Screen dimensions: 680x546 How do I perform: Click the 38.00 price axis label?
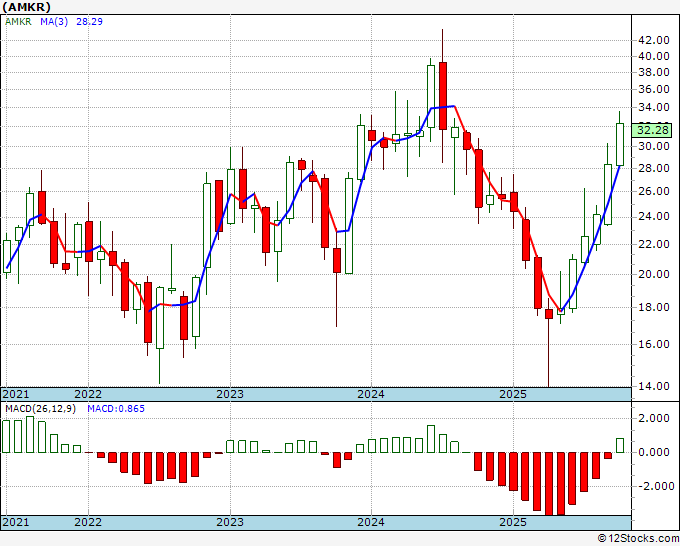coord(654,72)
